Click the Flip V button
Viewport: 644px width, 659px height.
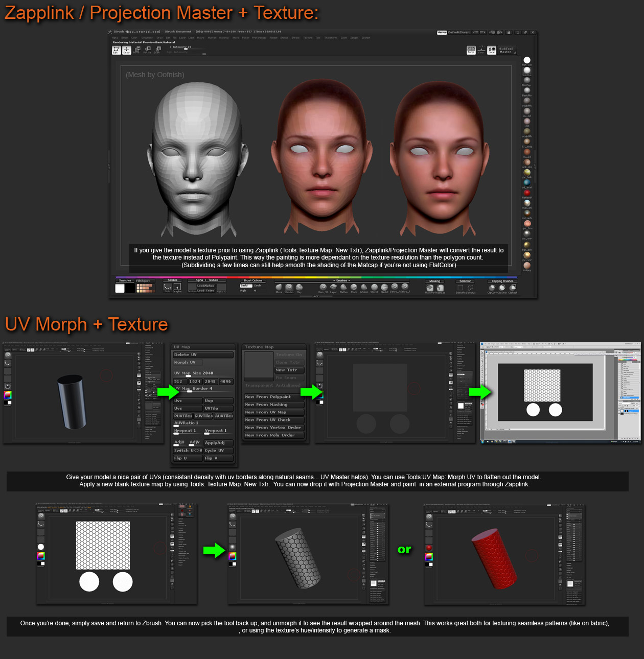coord(219,458)
